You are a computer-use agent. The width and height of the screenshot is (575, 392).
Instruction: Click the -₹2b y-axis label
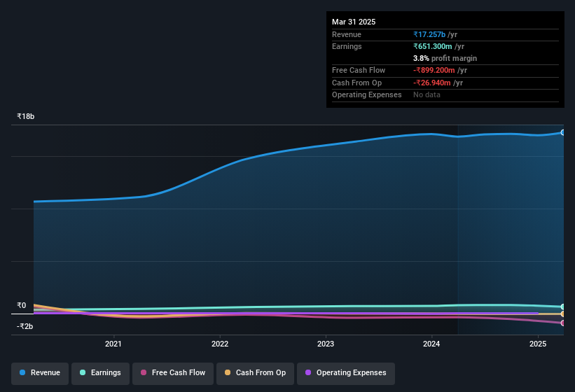[x=25, y=326]
